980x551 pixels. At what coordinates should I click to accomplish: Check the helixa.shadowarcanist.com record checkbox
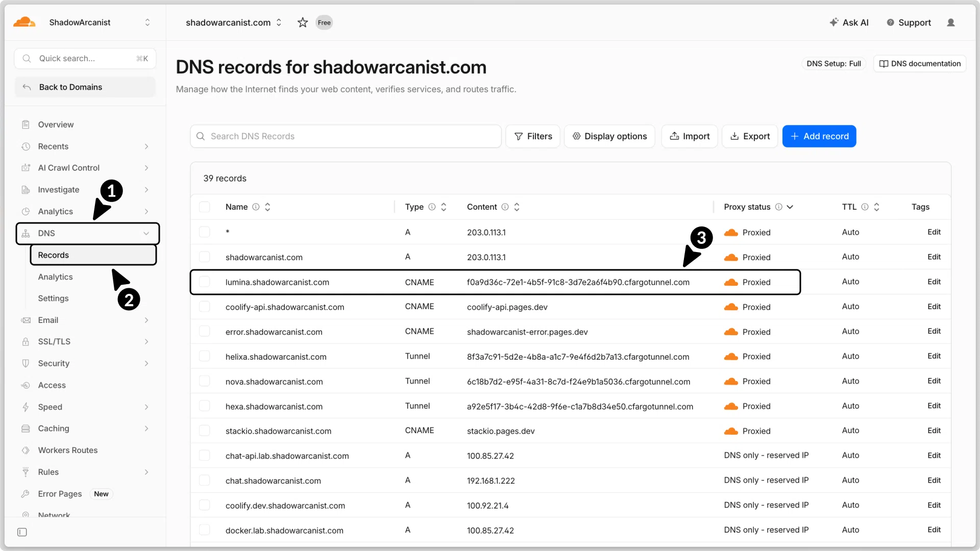point(205,356)
